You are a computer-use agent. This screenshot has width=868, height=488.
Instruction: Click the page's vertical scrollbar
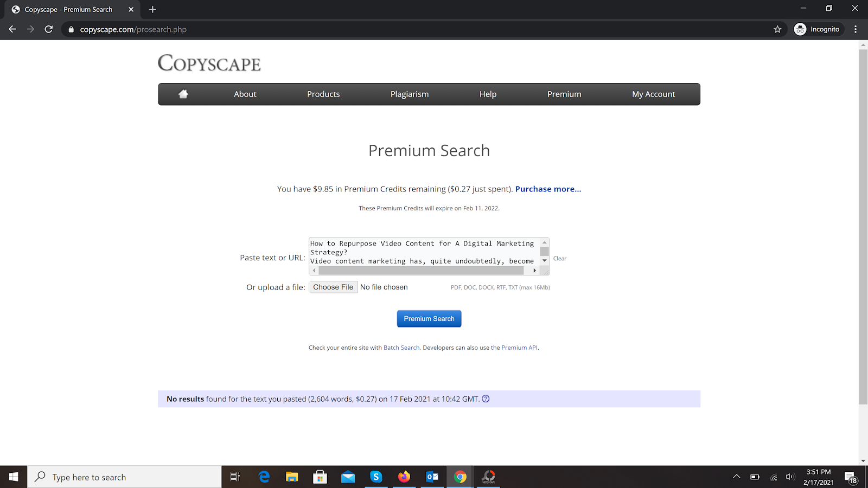click(863, 227)
